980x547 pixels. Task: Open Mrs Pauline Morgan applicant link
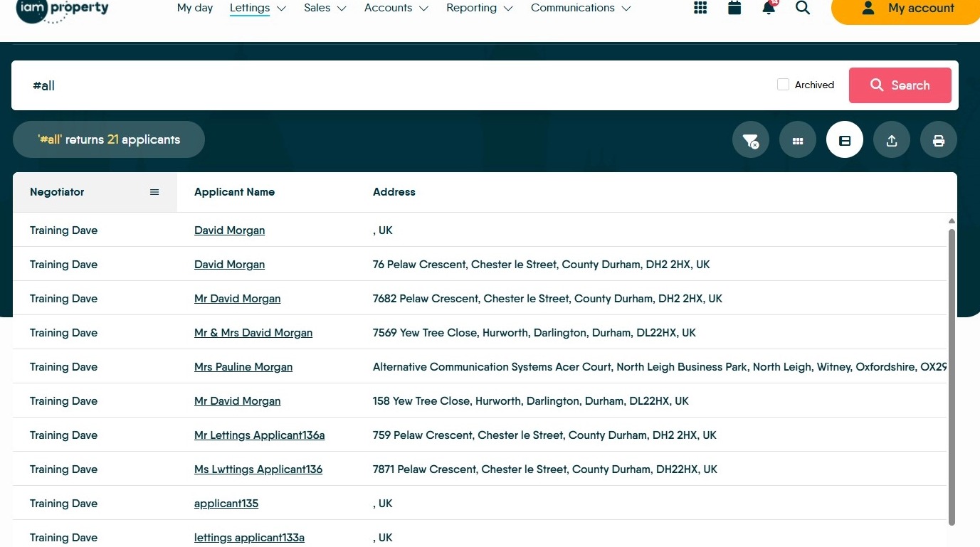tap(243, 367)
